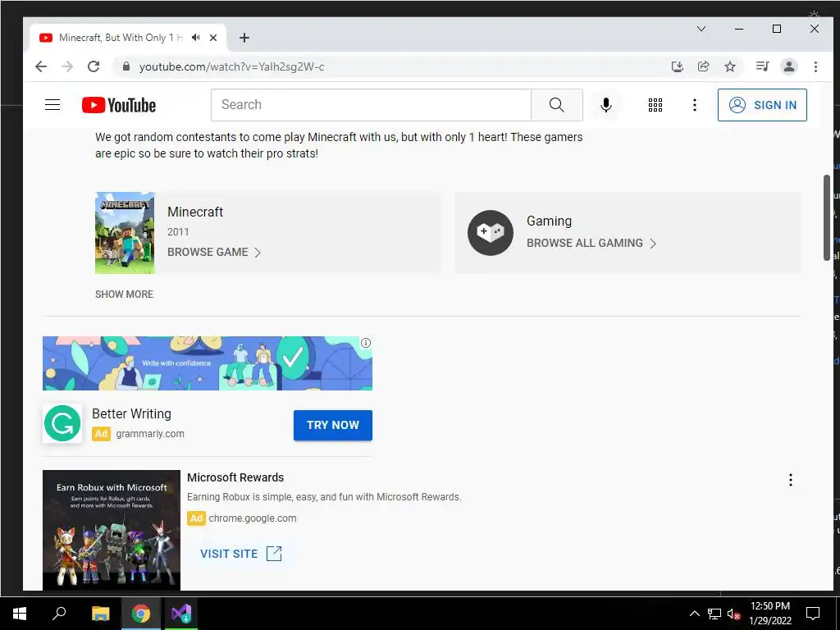Open Visual Studio from taskbar
Screen dimensions: 840x630
[x=181, y=614]
